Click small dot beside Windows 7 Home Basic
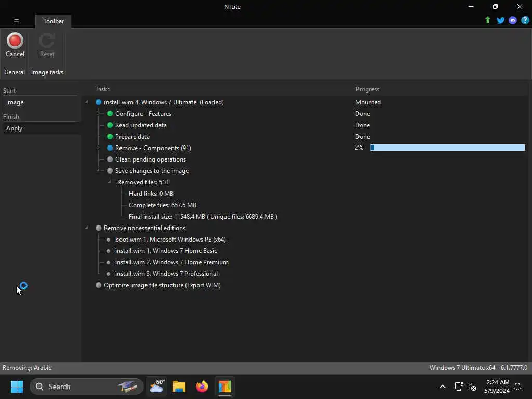 point(108,251)
